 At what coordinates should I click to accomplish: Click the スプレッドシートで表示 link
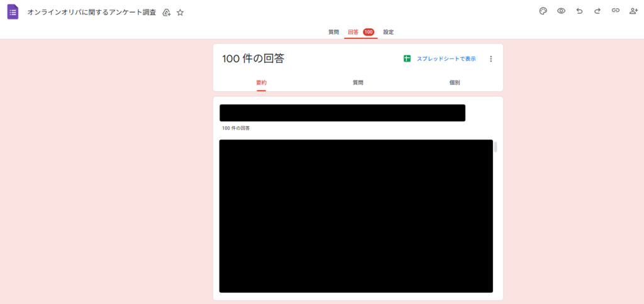(x=446, y=59)
